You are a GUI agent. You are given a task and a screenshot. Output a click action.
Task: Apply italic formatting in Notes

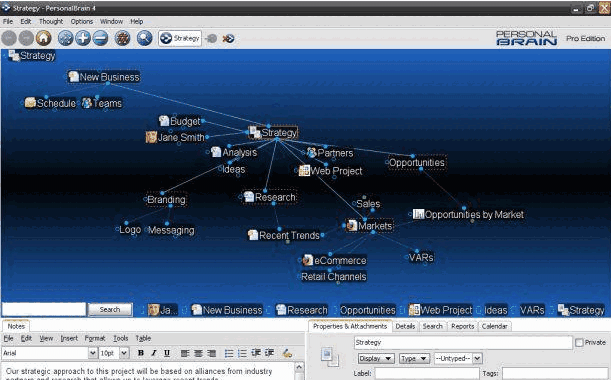pos(154,353)
